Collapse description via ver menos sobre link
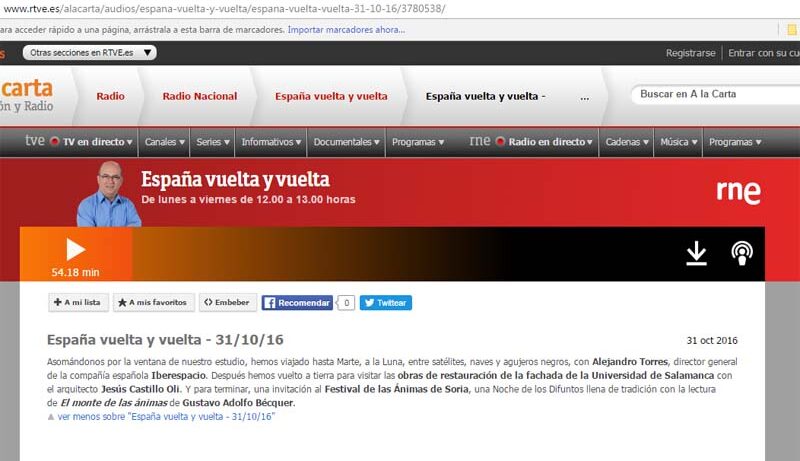Viewport: 800px width, 461px height. 166,417
